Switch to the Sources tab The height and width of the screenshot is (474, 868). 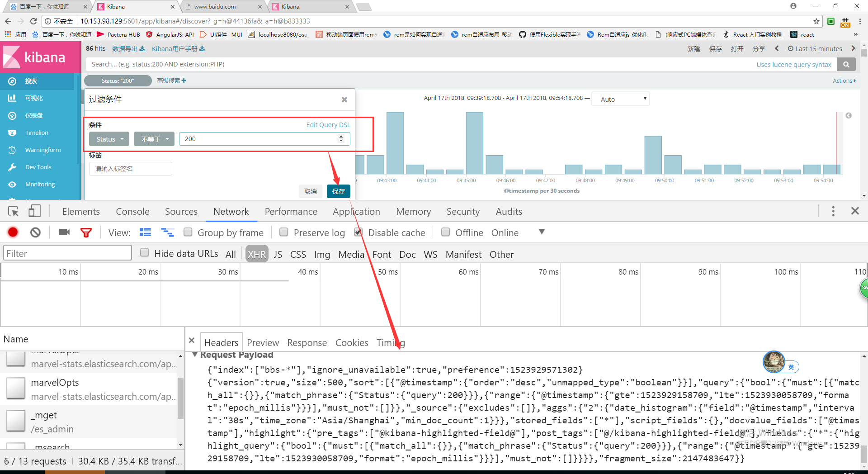click(x=181, y=211)
